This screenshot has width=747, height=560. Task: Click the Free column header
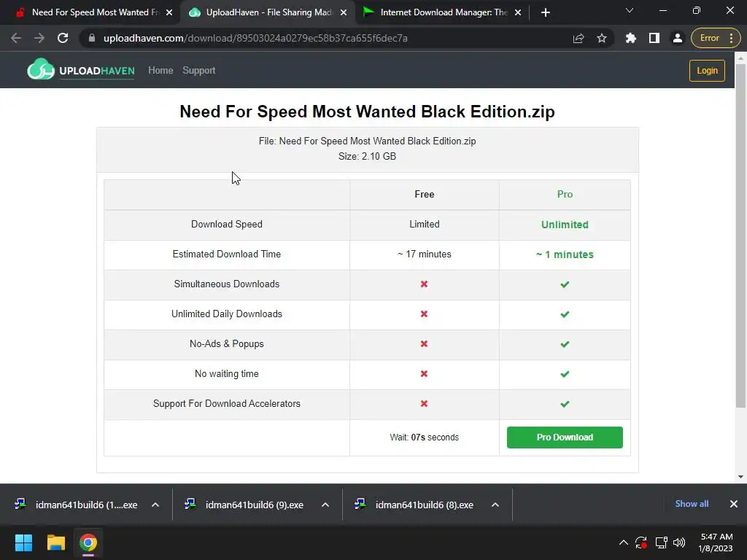pos(424,194)
